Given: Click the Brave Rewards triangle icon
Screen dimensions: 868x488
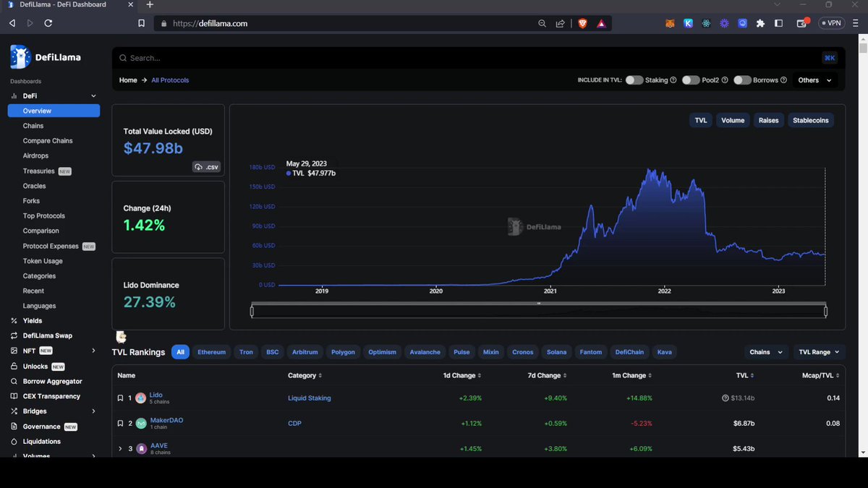Looking at the screenshot, I should click(601, 23).
